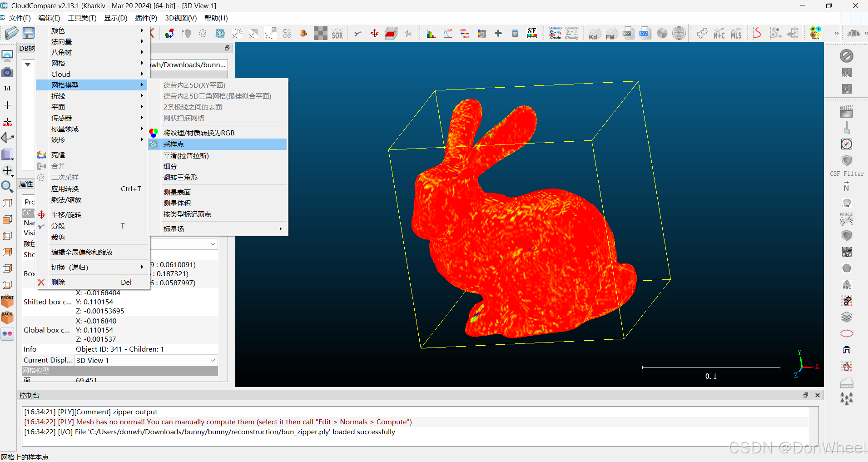Open the 帮助(H) menu

pyautogui.click(x=216, y=18)
